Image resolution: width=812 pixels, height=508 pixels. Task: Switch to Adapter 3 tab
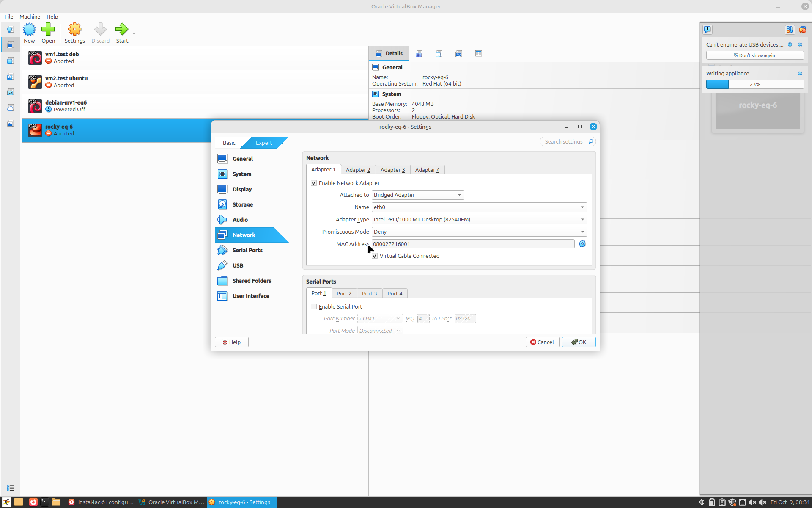(392, 170)
